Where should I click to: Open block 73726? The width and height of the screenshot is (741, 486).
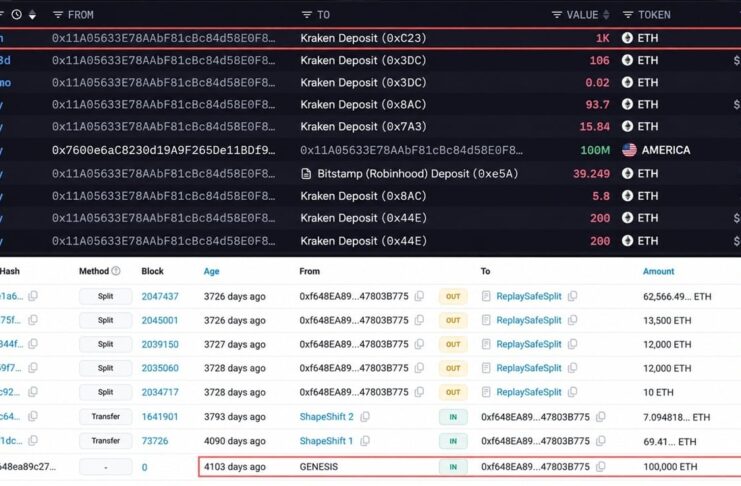coord(155,441)
